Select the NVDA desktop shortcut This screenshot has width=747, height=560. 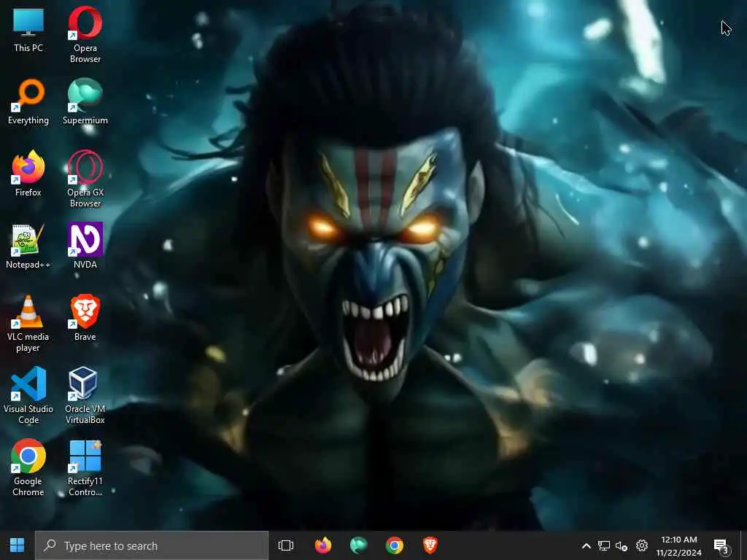[x=85, y=246]
